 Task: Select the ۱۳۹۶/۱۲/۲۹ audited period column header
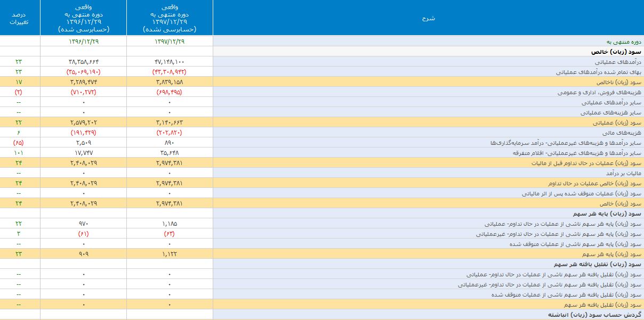click(84, 18)
